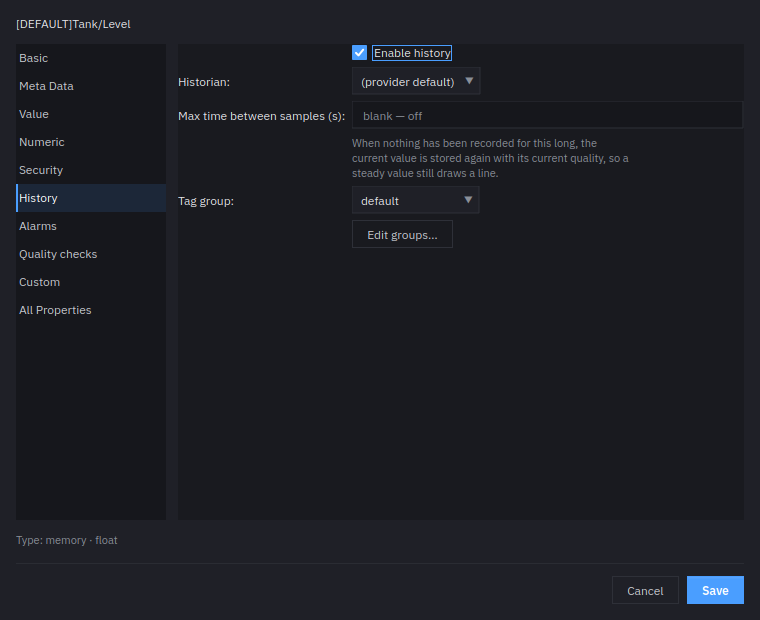The height and width of the screenshot is (620, 760).
Task: Click the 'Tag group:' label
Action: coord(206,201)
